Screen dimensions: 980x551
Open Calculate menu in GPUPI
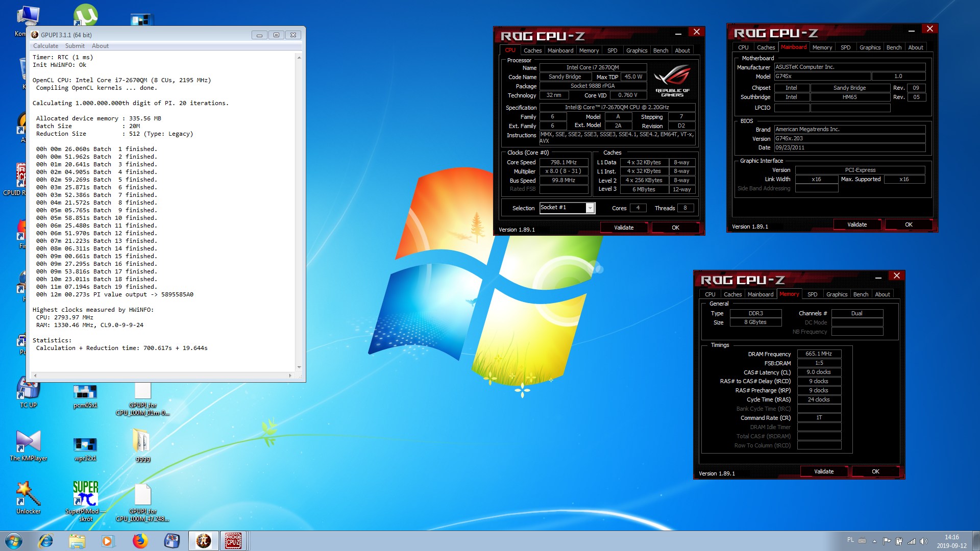(45, 46)
